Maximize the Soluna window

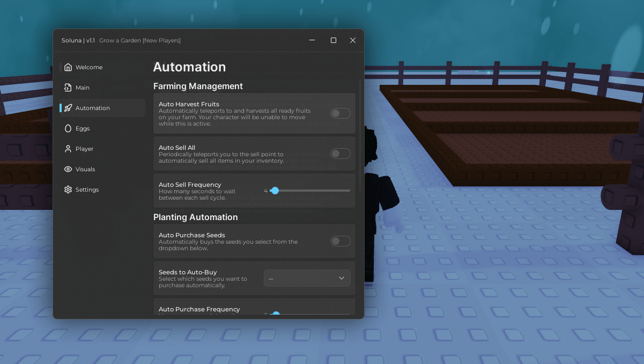334,40
